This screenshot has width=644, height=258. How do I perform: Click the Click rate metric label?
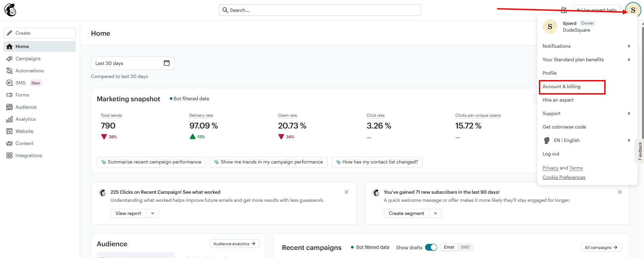tap(376, 115)
